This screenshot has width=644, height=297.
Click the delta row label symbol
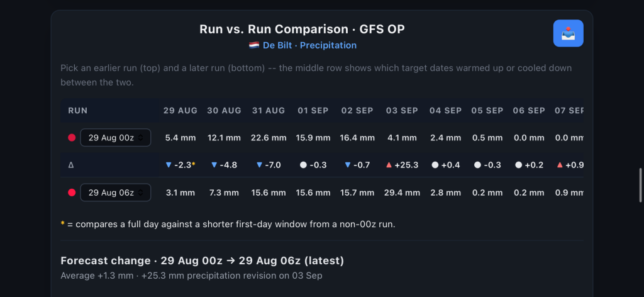(70, 165)
